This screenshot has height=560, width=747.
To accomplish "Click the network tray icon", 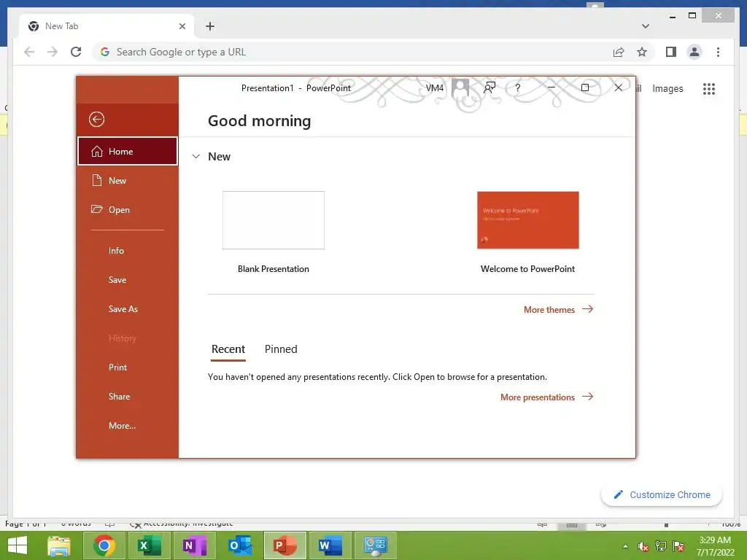I will [661, 546].
